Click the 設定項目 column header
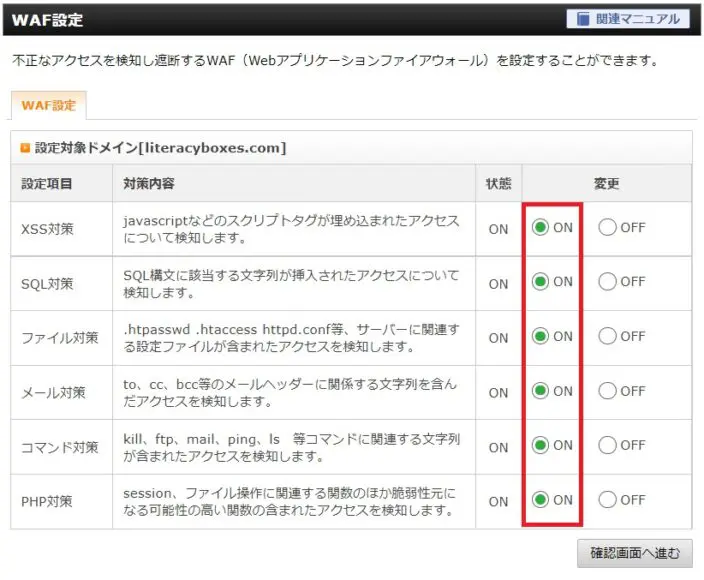This screenshot has width=704, height=580. point(48,184)
